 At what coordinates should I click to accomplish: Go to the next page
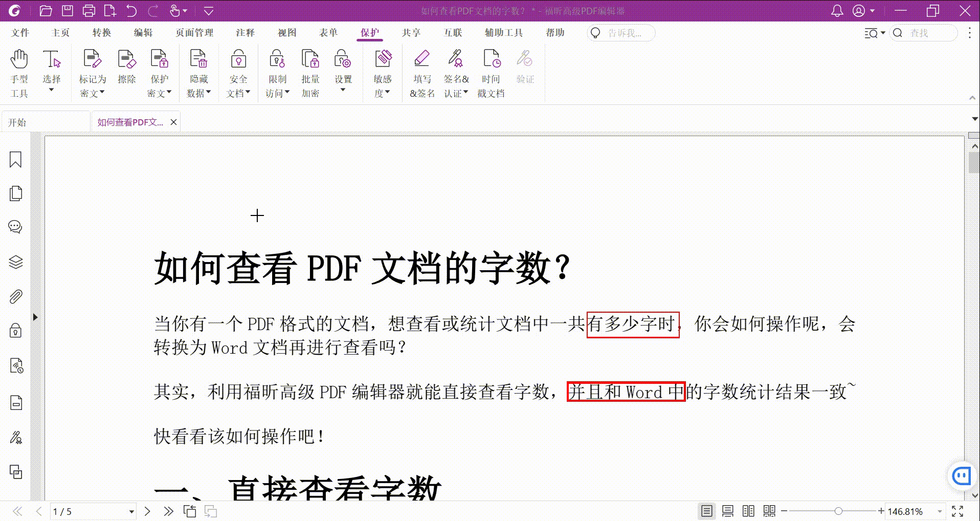click(x=147, y=511)
